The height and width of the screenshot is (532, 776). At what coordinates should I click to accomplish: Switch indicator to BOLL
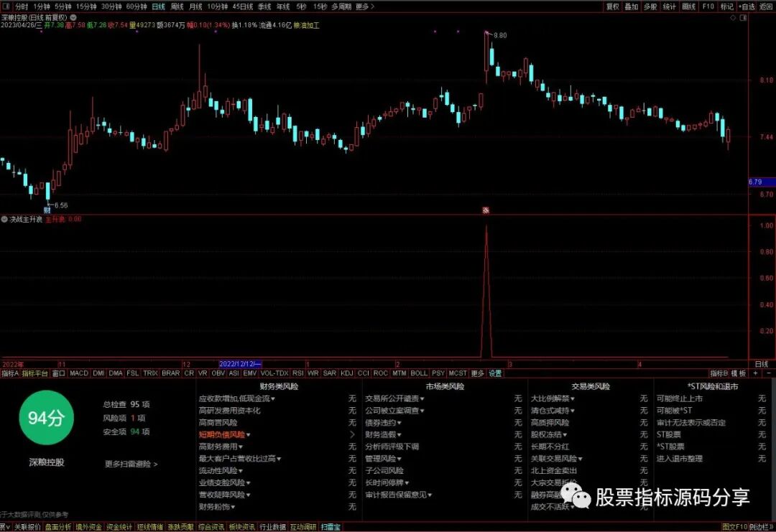coord(419,373)
